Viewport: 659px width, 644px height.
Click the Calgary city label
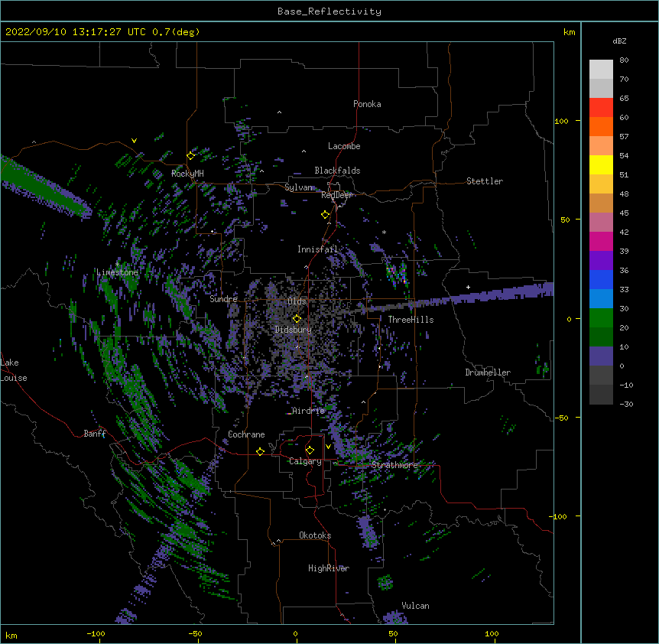[305, 461]
